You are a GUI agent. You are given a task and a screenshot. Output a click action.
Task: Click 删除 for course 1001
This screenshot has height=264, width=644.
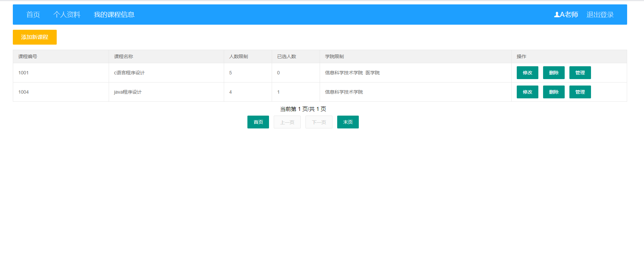tap(554, 73)
